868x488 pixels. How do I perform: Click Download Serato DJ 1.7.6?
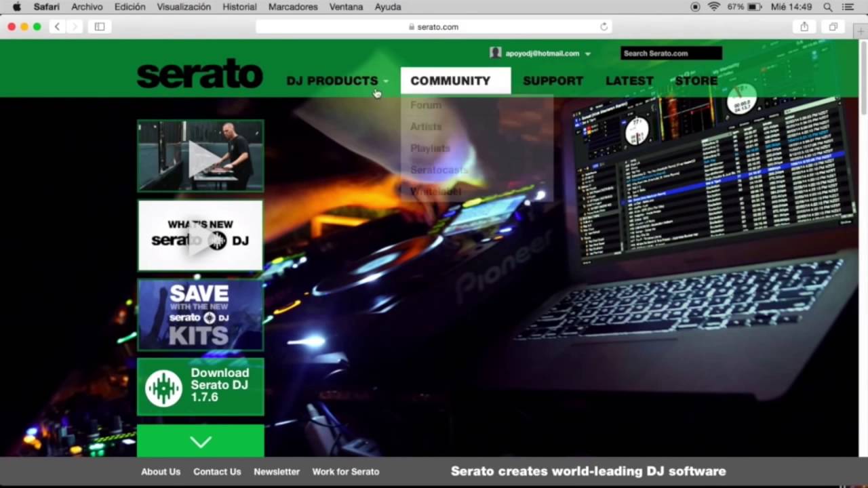[x=201, y=386]
